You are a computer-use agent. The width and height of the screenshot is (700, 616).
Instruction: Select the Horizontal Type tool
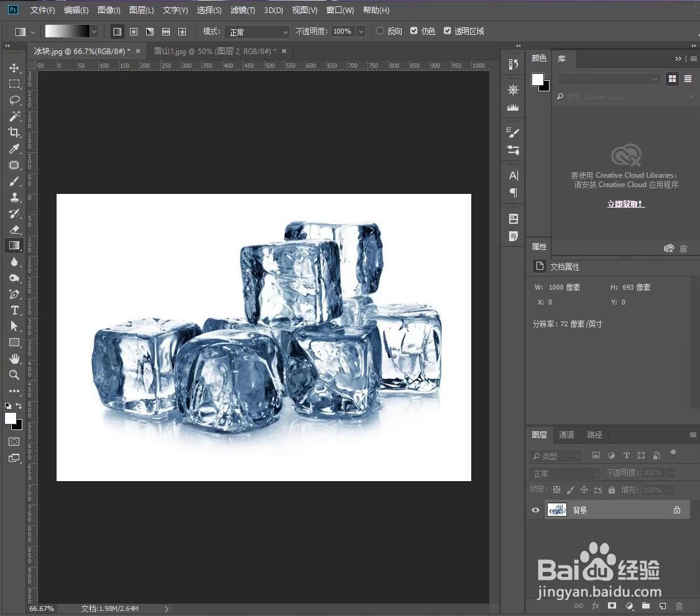[14, 310]
